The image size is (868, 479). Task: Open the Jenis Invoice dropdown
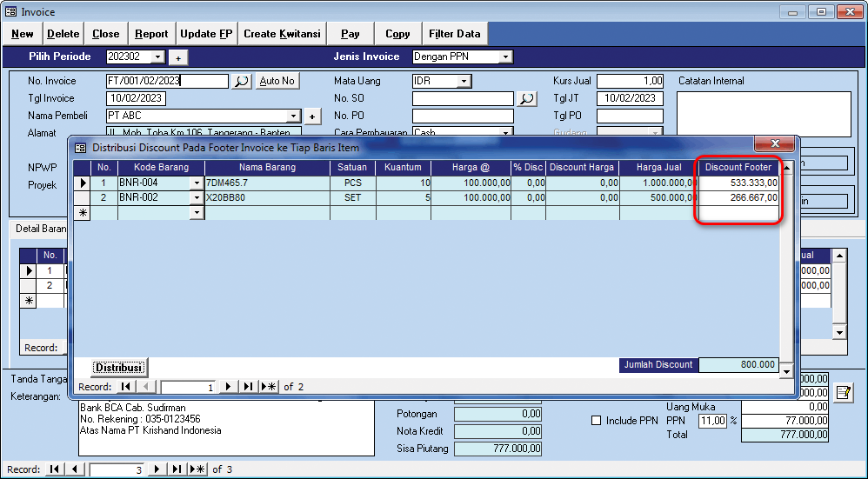coord(505,57)
